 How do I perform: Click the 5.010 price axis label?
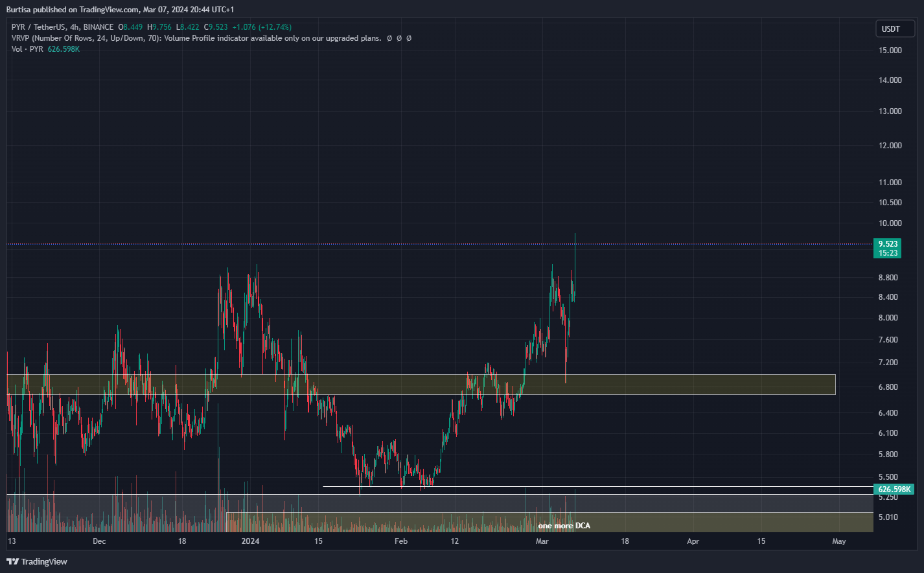888,517
